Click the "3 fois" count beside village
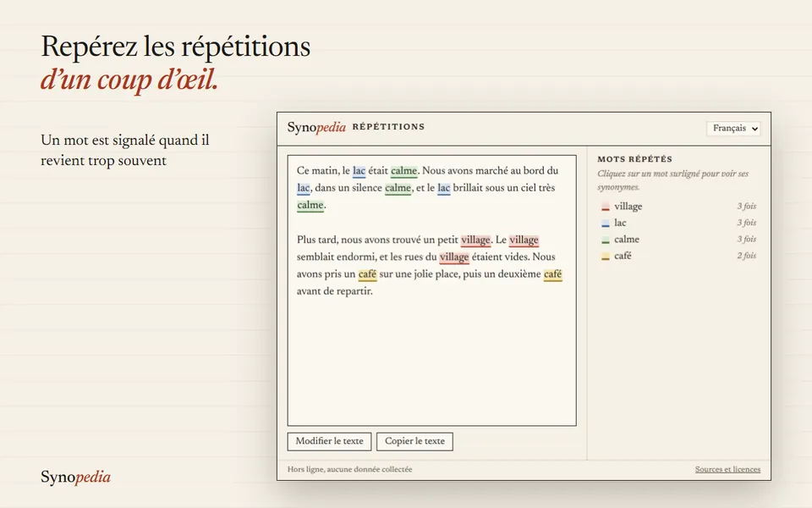Screen dimensions: 812x508 point(746,207)
